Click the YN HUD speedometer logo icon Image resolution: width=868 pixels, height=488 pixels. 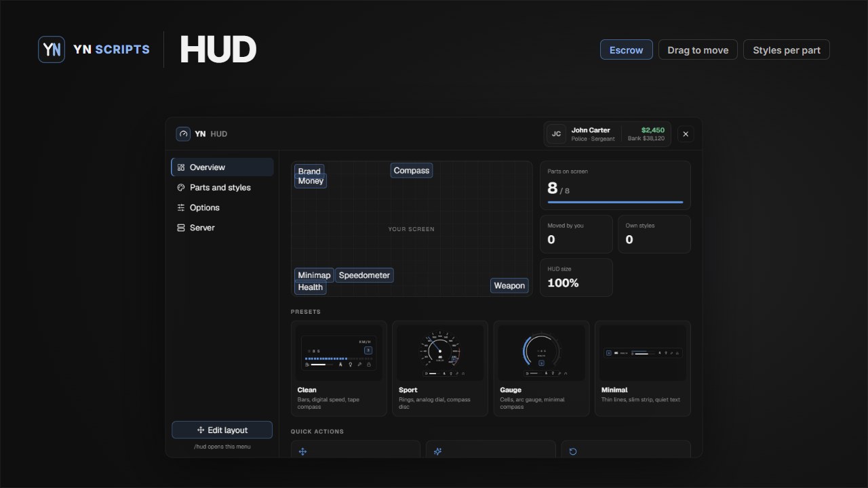[183, 134]
